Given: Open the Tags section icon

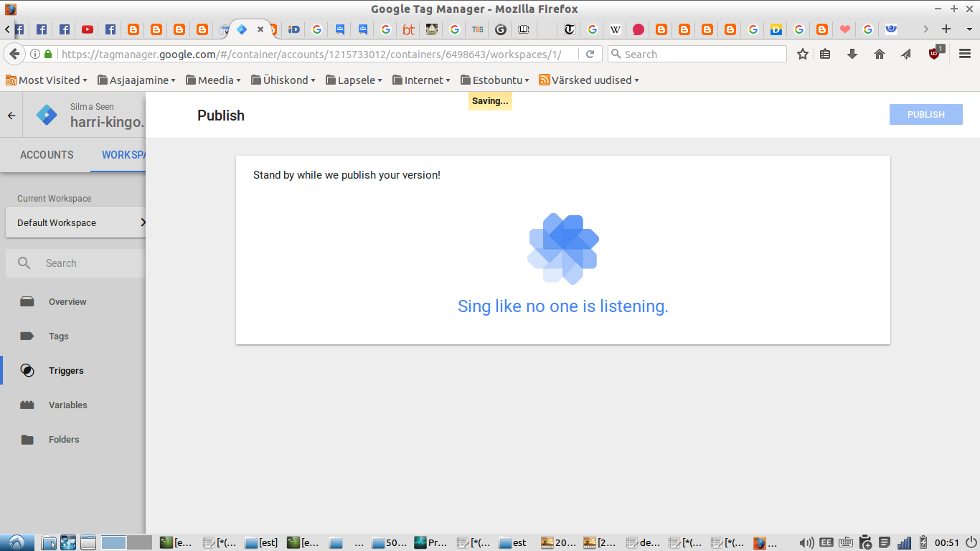Looking at the screenshot, I should click(x=27, y=336).
